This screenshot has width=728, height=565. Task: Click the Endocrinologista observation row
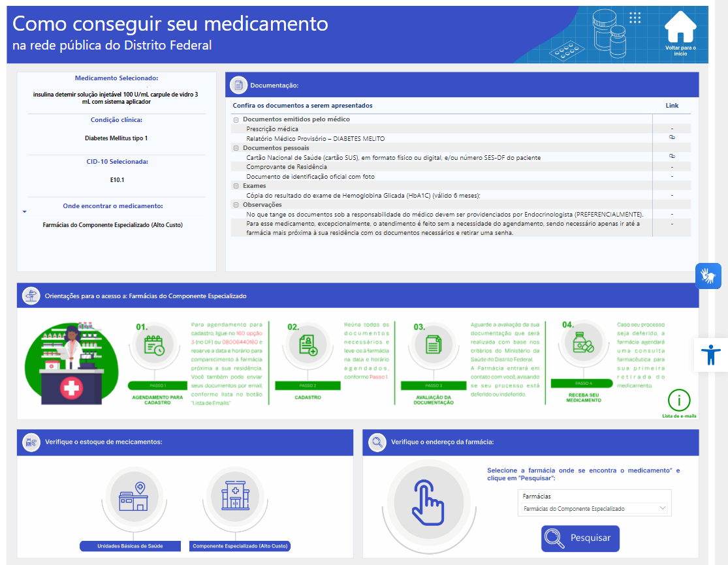pyautogui.click(x=460, y=214)
